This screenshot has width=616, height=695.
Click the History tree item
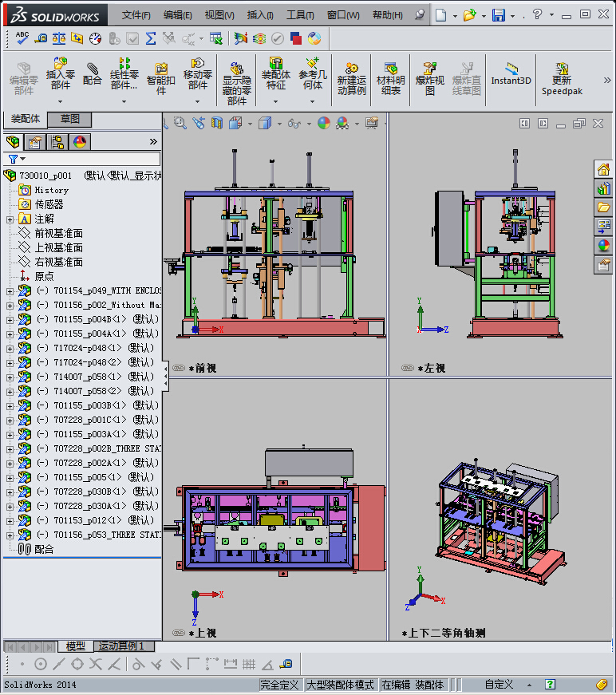tap(51, 190)
